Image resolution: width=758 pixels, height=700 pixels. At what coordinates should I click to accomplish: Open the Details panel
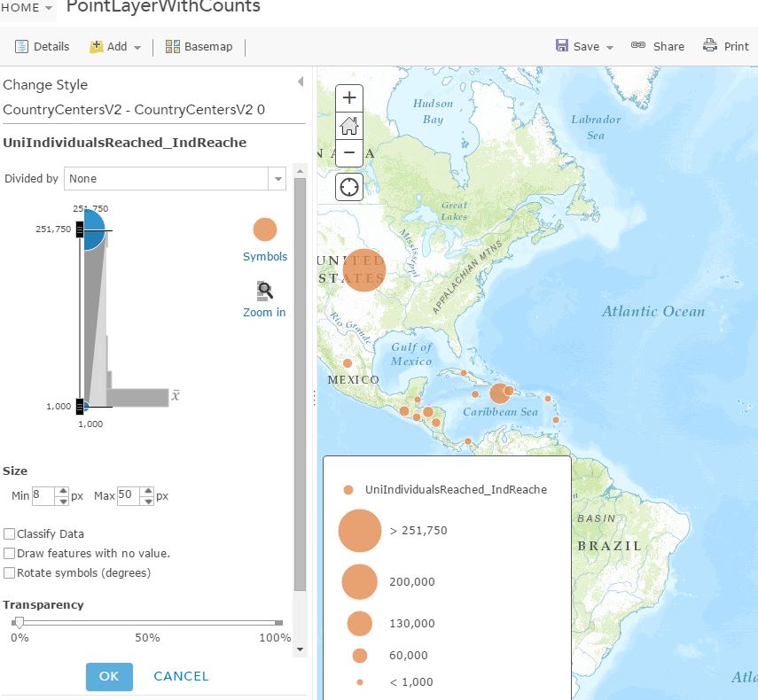click(42, 46)
